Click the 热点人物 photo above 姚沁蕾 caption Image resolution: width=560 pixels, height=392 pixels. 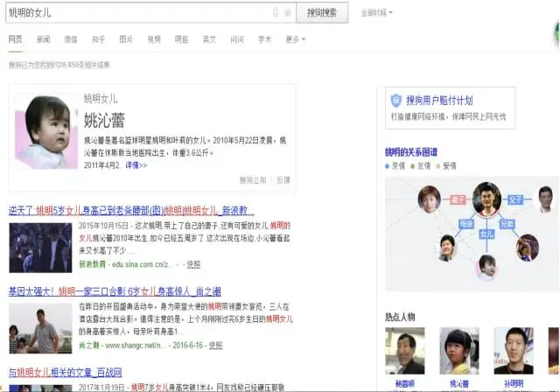coord(458,351)
